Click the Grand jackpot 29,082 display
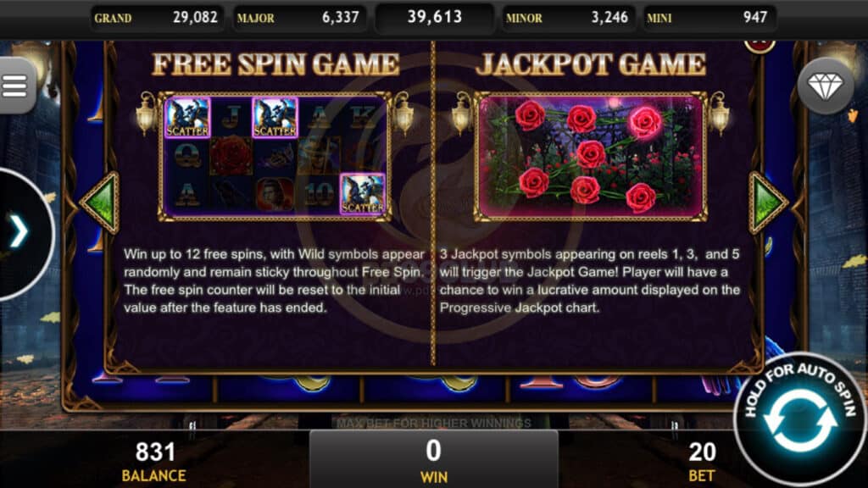Image resolution: width=868 pixels, height=488 pixels. (157, 18)
